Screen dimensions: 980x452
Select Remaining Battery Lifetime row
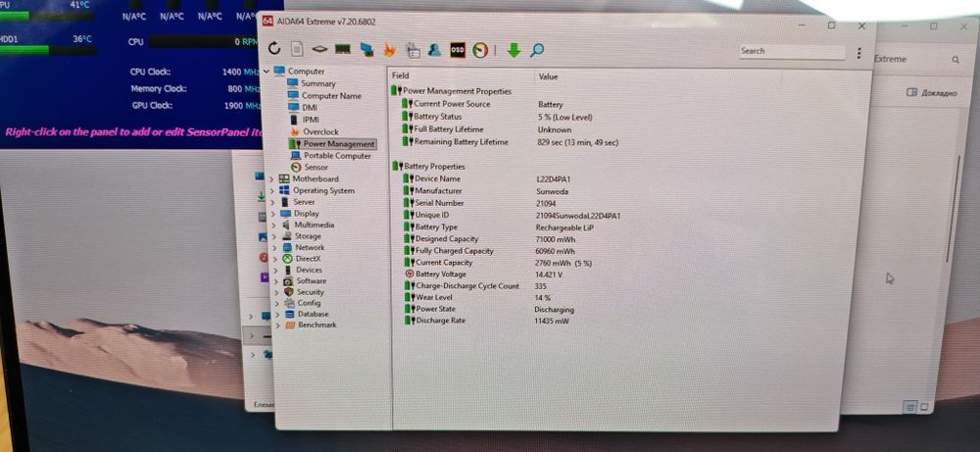tap(510, 142)
